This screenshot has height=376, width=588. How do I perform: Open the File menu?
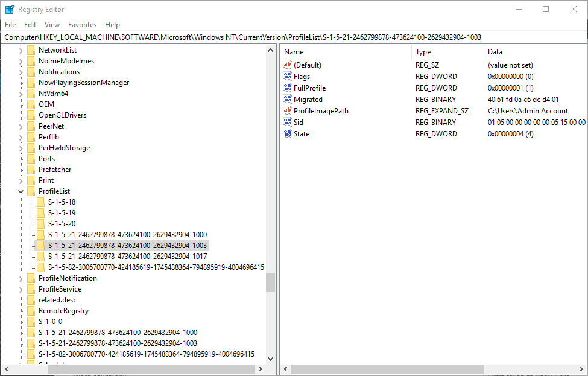(10, 25)
